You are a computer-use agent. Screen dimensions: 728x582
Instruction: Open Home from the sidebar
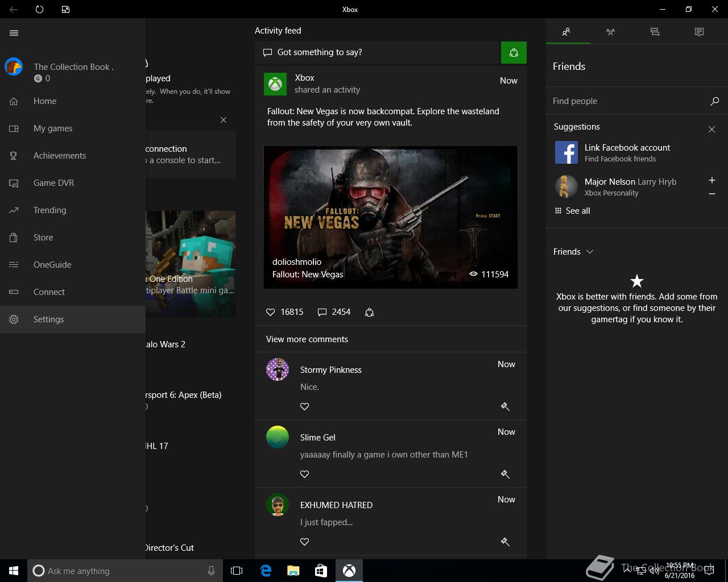73,101
